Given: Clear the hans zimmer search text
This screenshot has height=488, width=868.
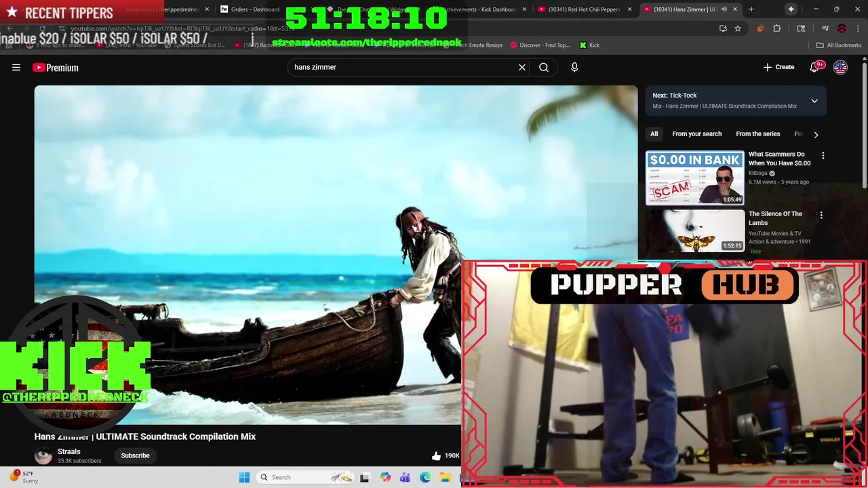Looking at the screenshot, I should 522,67.
